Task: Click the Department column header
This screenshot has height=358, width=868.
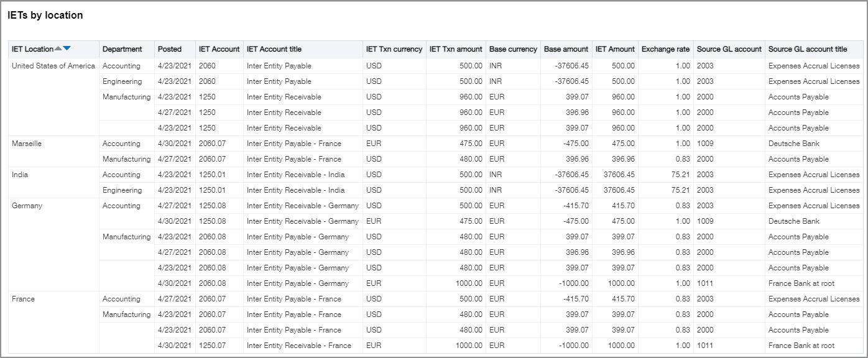Action: pyautogui.click(x=122, y=49)
